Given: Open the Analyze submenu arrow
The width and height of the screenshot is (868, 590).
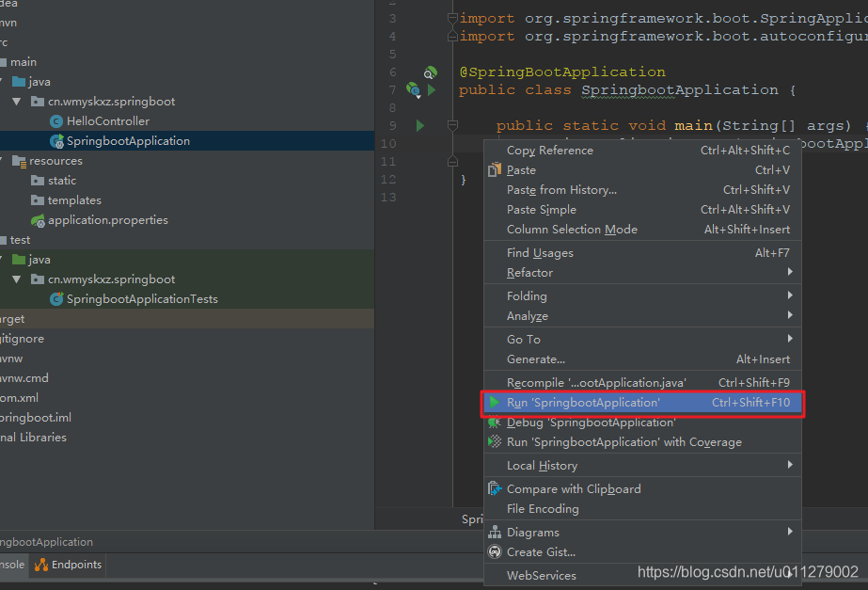Looking at the screenshot, I should [790, 315].
